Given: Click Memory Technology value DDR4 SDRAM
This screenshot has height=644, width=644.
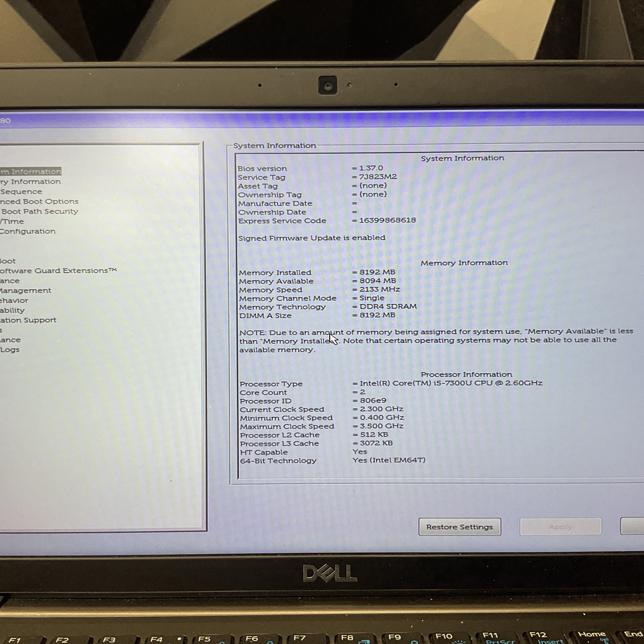Looking at the screenshot, I should pyautogui.click(x=388, y=306).
